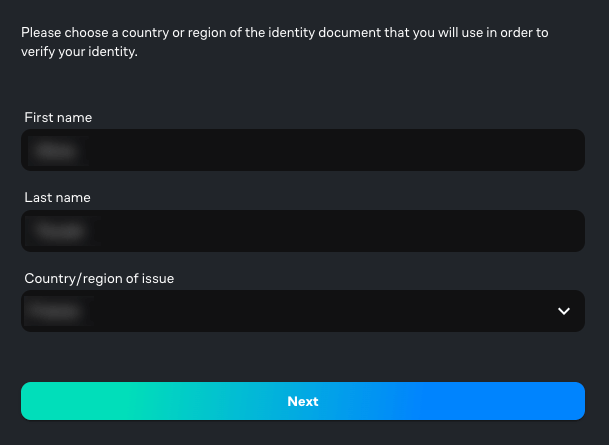Click the chevron arrow in country dropdown
Image resolution: width=609 pixels, height=445 pixels.
[564, 311]
